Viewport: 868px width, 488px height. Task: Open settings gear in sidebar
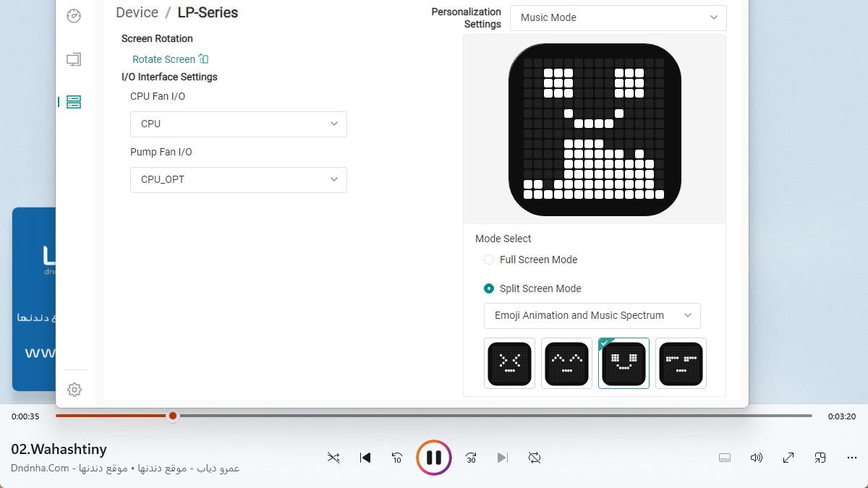tap(74, 390)
